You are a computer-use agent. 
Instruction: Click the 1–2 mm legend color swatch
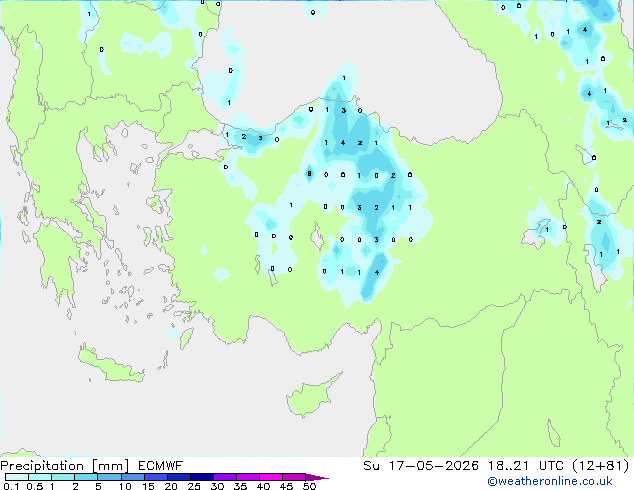tap(63, 477)
